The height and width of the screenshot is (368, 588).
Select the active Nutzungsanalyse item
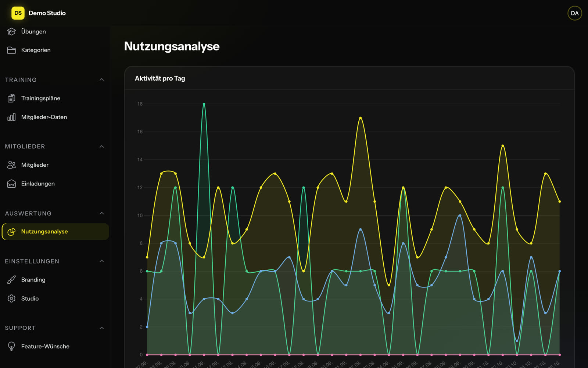click(x=55, y=231)
